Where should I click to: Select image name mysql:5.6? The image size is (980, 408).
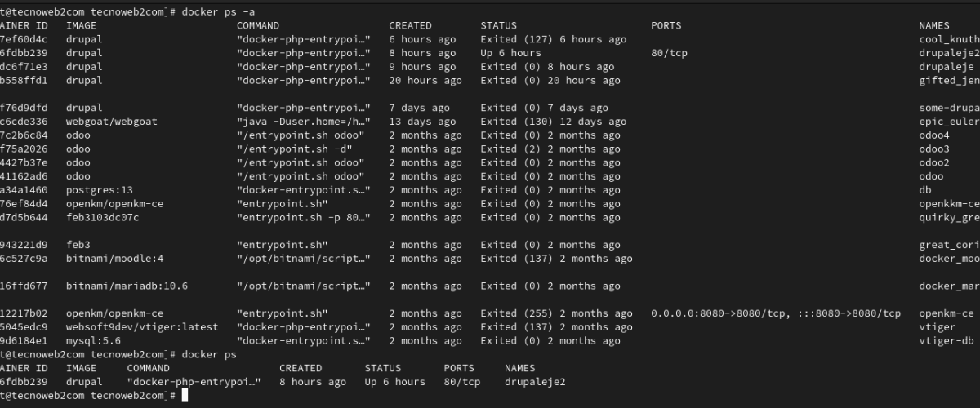pyautogui.click(x=94, y=341)
